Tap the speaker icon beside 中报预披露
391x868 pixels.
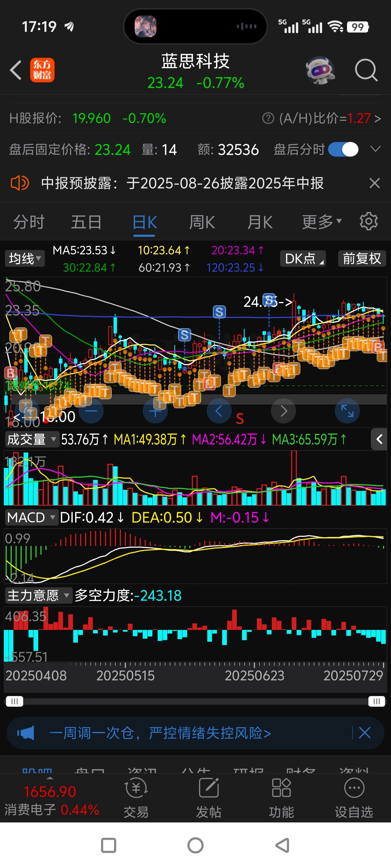(20, 183)
